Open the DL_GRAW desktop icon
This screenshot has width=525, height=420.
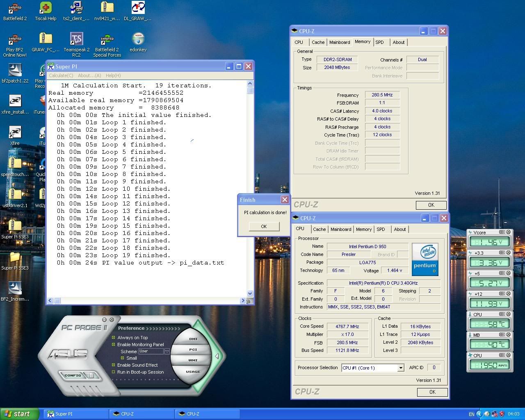coord(138,11)
